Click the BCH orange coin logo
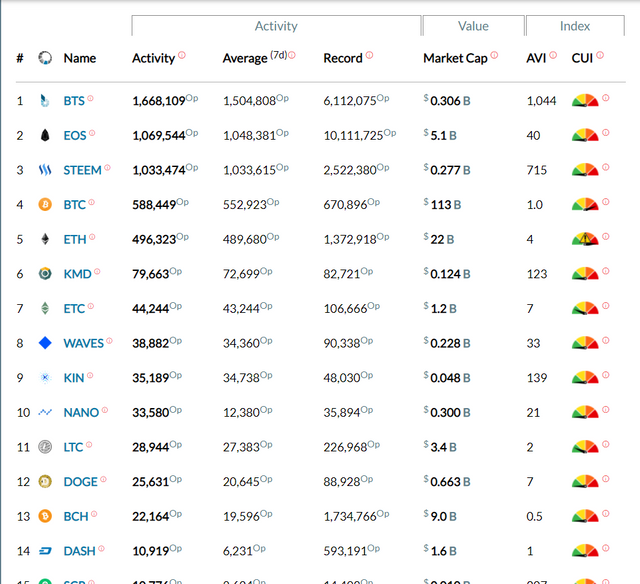This screenshot has width=640, height=584. [45, 516]
